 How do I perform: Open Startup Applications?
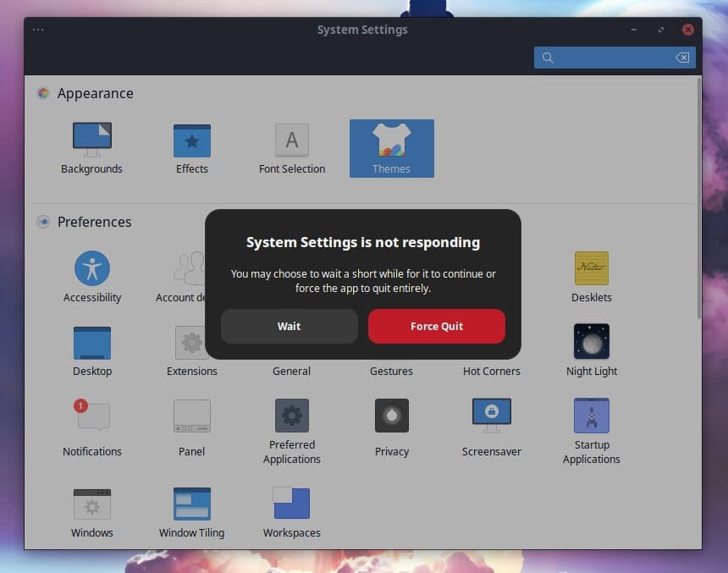[591, 415]
